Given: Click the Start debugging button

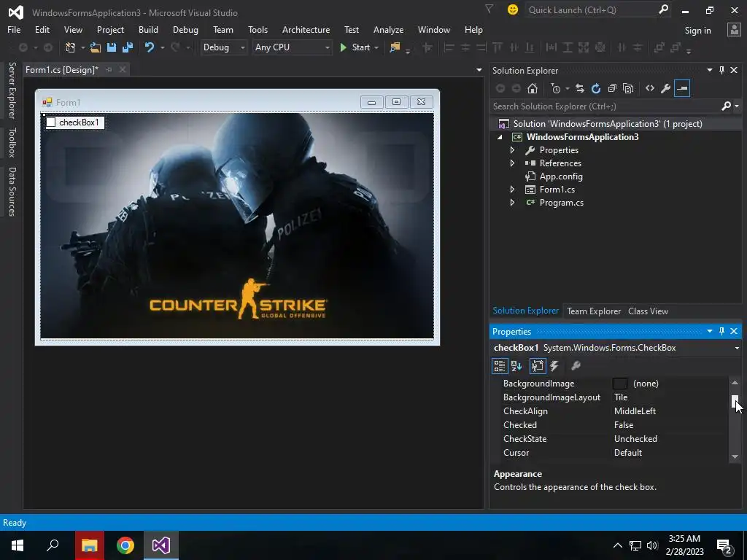Looking at the screenshot, I should pyautogui.click(x=355, y=47).
